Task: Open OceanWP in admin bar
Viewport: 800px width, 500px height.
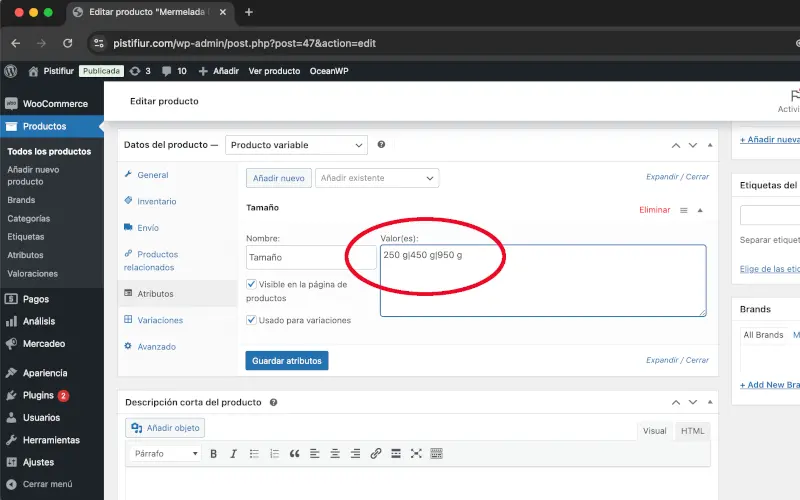Action: (x=329, y=71)
